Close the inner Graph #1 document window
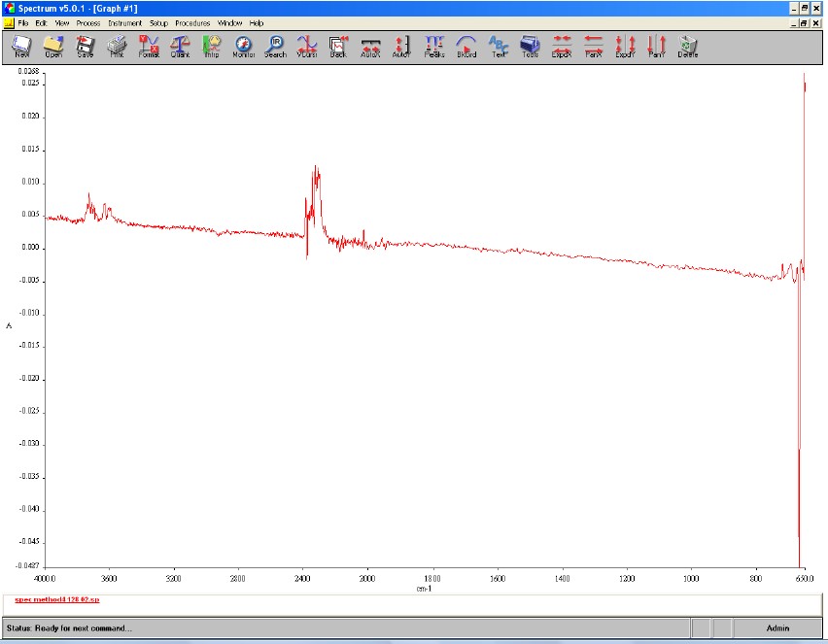 (816, 23)
